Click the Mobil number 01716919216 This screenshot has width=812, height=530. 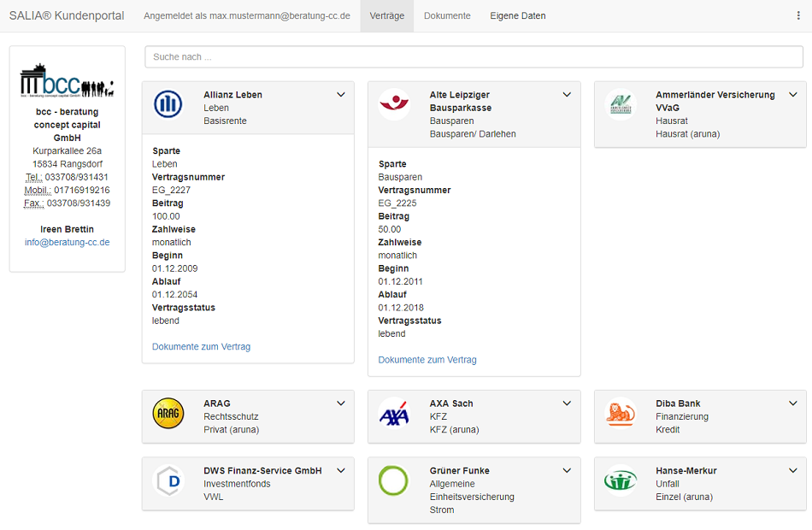[82, 190]
